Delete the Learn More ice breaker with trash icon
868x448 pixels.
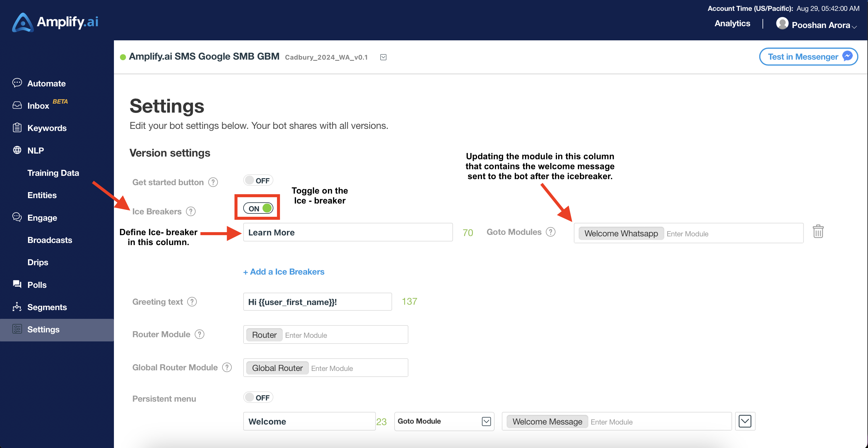818,232
